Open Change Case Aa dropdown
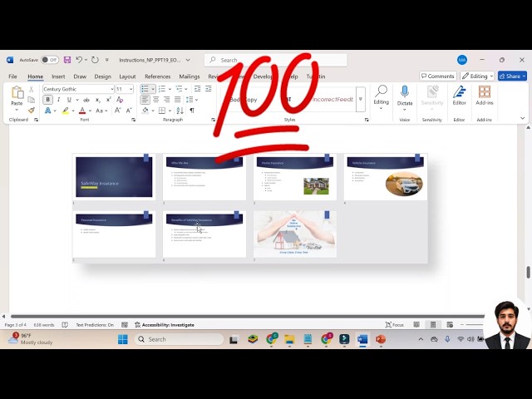532x399 pixels. [101, 111]
